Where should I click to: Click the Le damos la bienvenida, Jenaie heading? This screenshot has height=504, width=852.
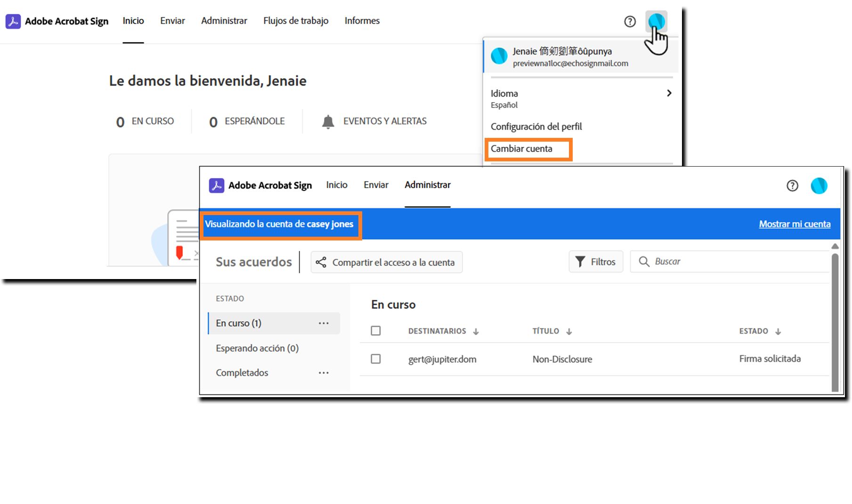click(208, 81)
